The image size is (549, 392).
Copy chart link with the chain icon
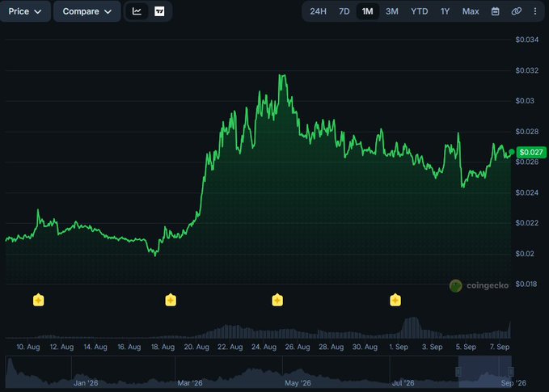(516, 11)
